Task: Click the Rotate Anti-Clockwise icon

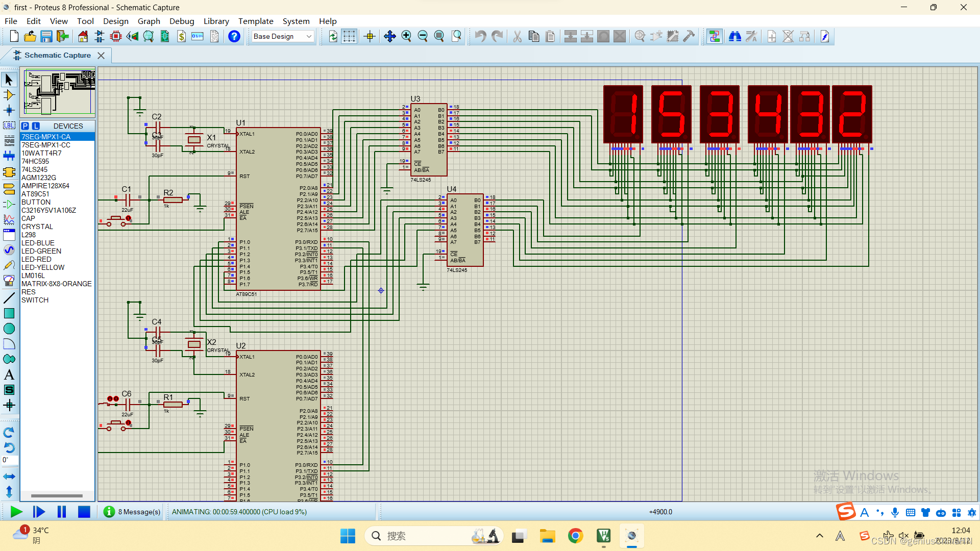Action: 9,447
